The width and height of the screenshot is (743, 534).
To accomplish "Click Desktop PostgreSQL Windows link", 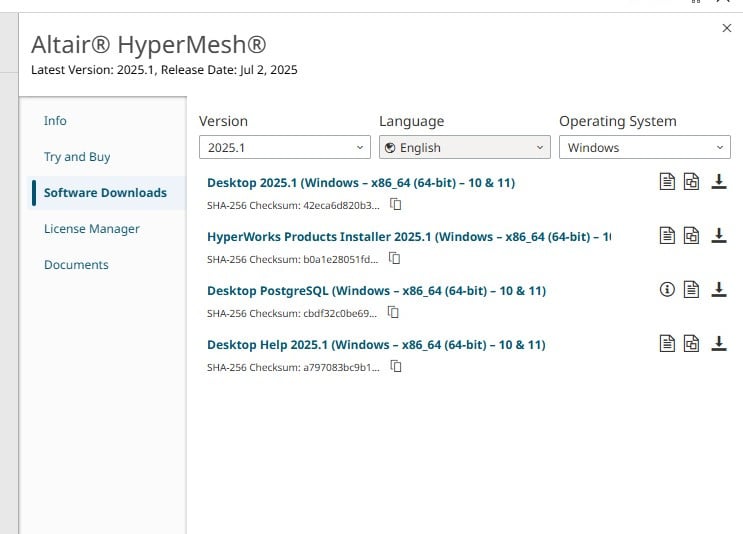I will click(x=376, y=291).
